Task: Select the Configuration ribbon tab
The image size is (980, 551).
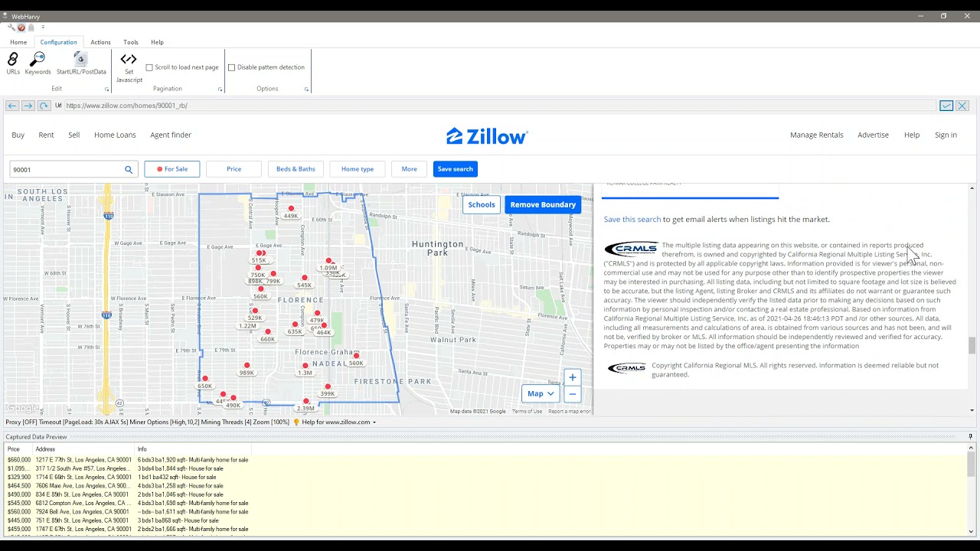Action: [x=58, y=42]
